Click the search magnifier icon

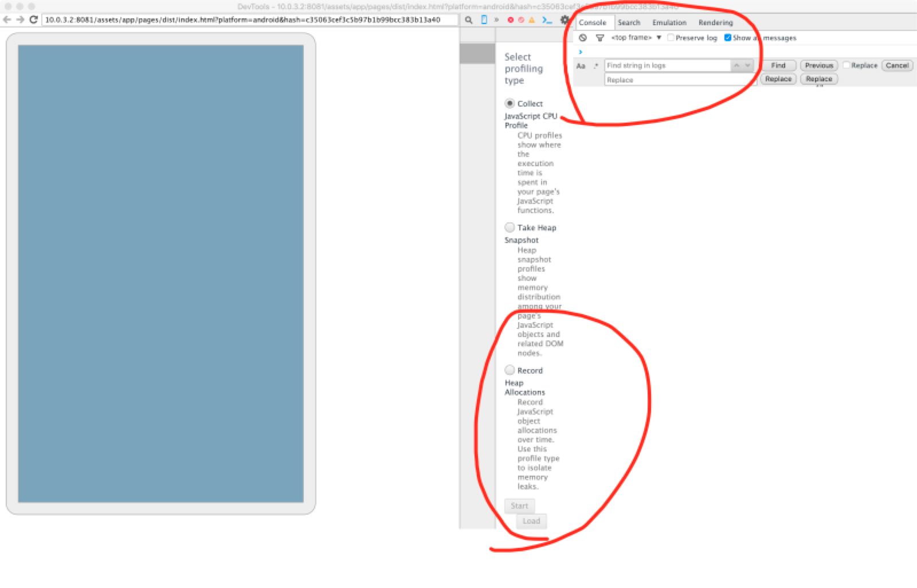468,21
